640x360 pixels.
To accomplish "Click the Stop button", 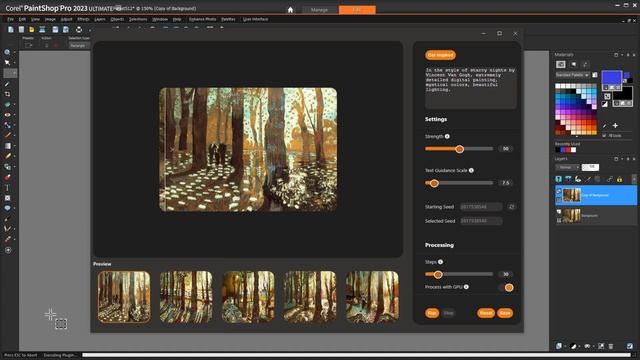I will point(448,313).
